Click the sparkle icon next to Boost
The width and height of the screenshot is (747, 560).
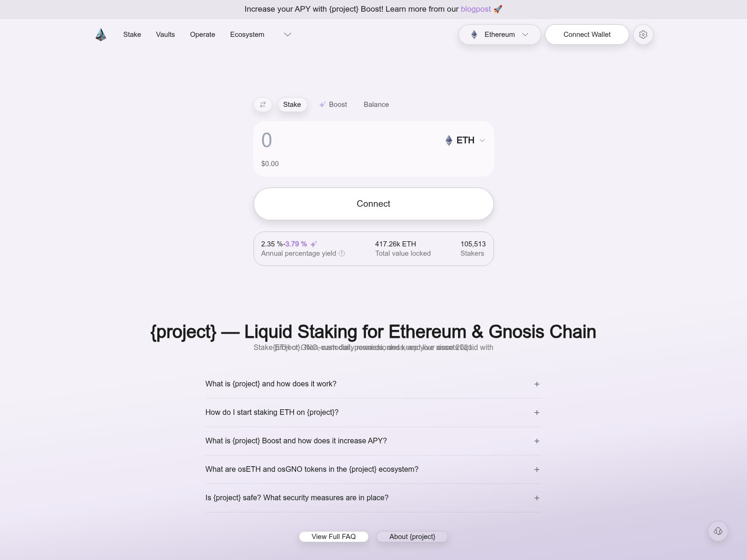(322, 105)
